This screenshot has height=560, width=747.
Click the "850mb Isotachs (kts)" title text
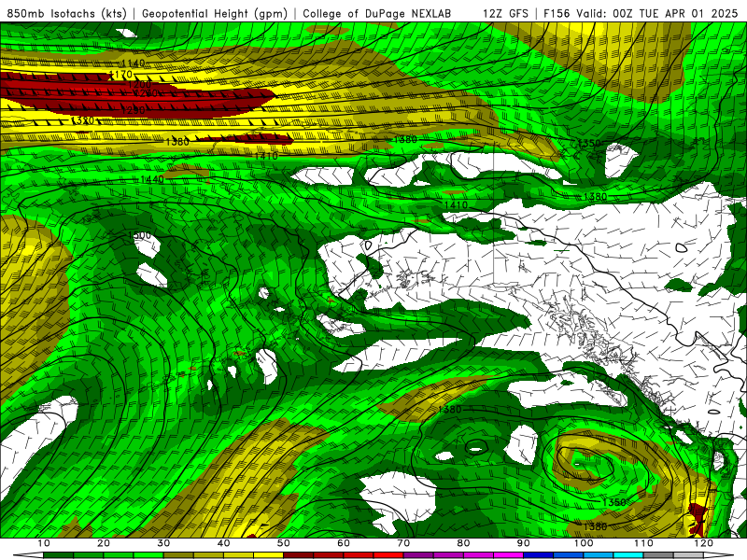pos(66,14)
